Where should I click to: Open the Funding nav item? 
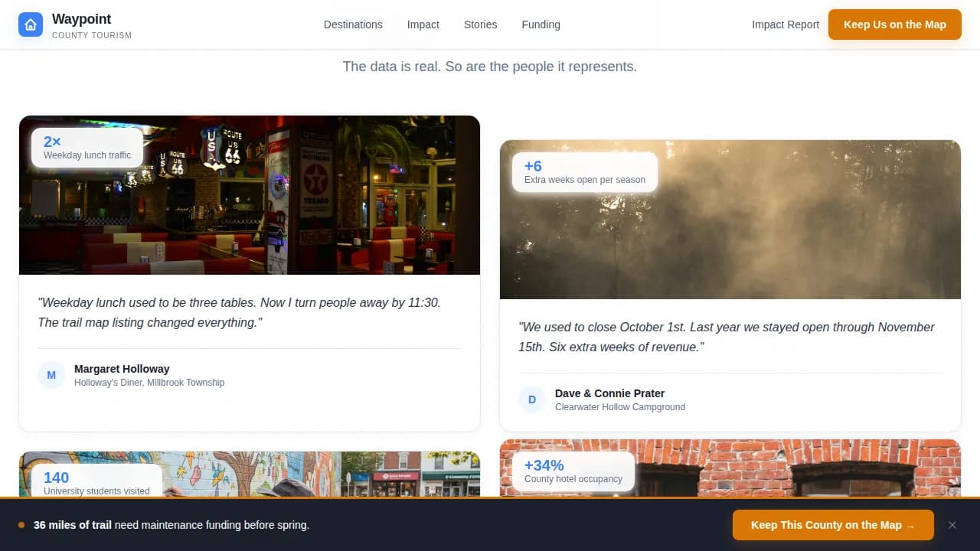click(541, 24)
